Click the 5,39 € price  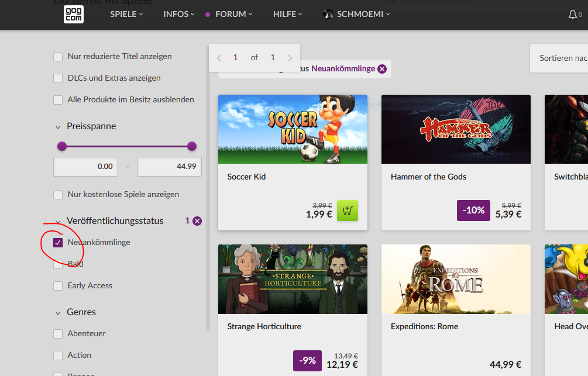(508, 215)
